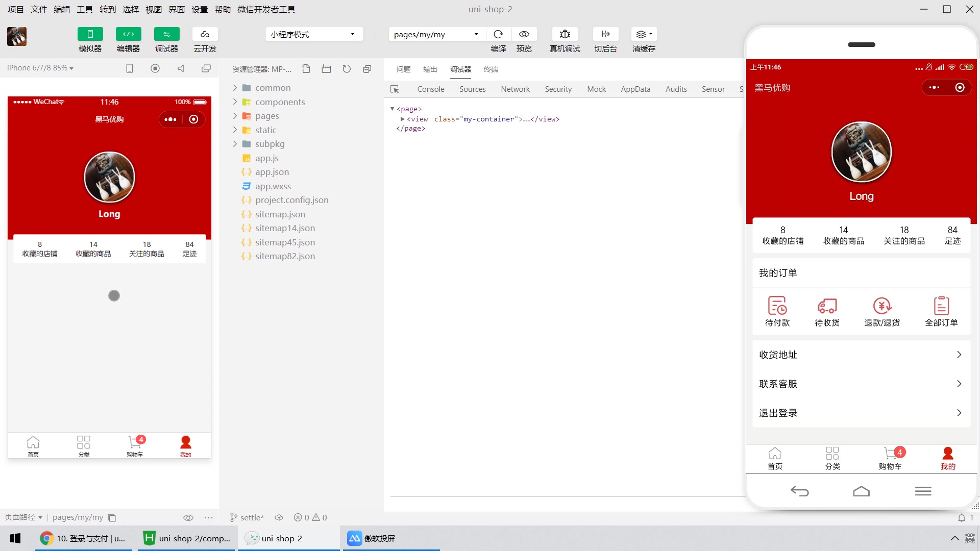
Task: Click the 预览 preview eye icon
Action: [x=524, y=34]
